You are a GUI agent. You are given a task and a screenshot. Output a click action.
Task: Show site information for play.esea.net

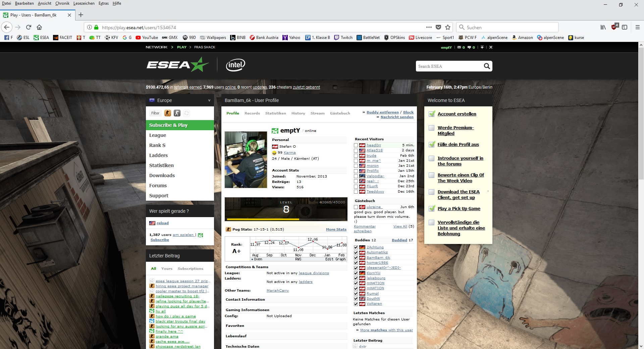pos(90,27)
